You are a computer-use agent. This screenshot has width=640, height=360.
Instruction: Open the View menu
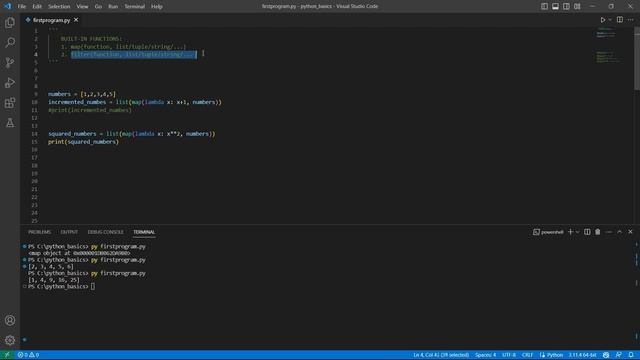coord(82,7)
